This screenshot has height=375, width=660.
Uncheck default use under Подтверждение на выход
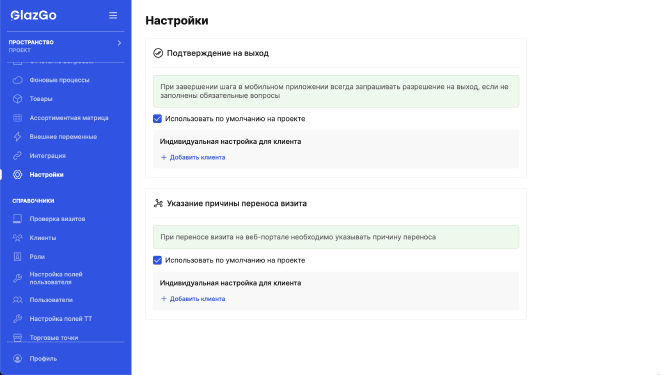coord(157,119)
